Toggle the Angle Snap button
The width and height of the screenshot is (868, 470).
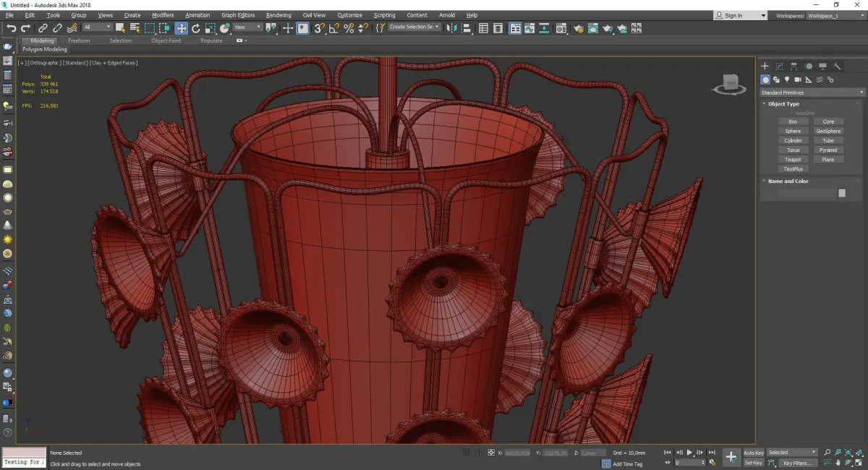[333, 28]
